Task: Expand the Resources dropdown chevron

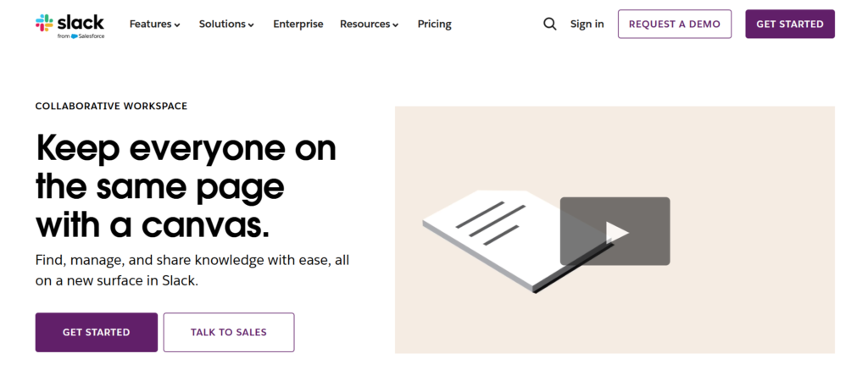Action: coord(396,25)
